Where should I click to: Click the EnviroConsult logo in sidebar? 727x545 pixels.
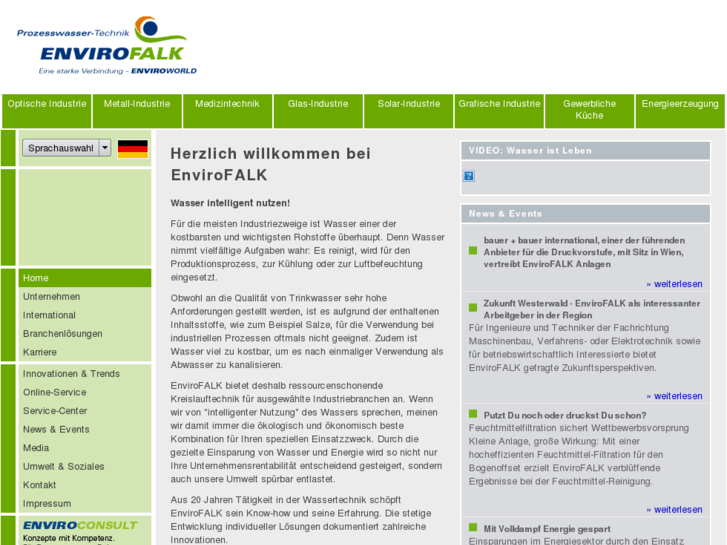(x=80, y=525)
